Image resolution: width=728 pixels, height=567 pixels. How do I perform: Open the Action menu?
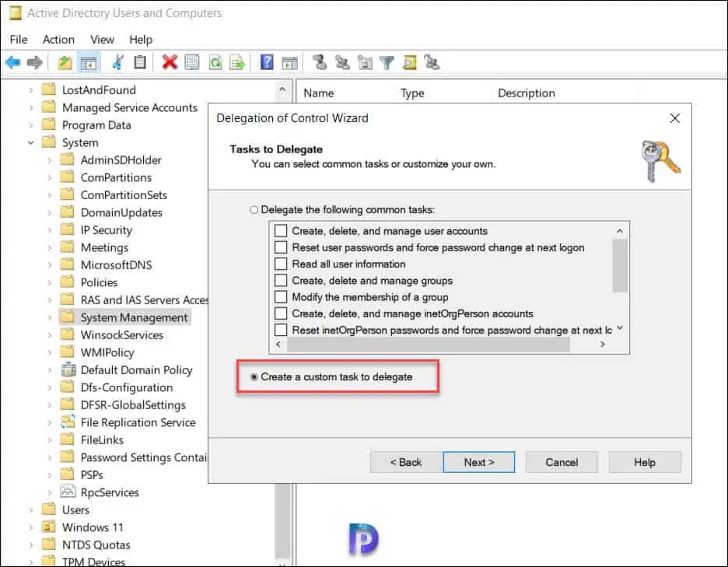pyautogui.click(x=58, y=40)
